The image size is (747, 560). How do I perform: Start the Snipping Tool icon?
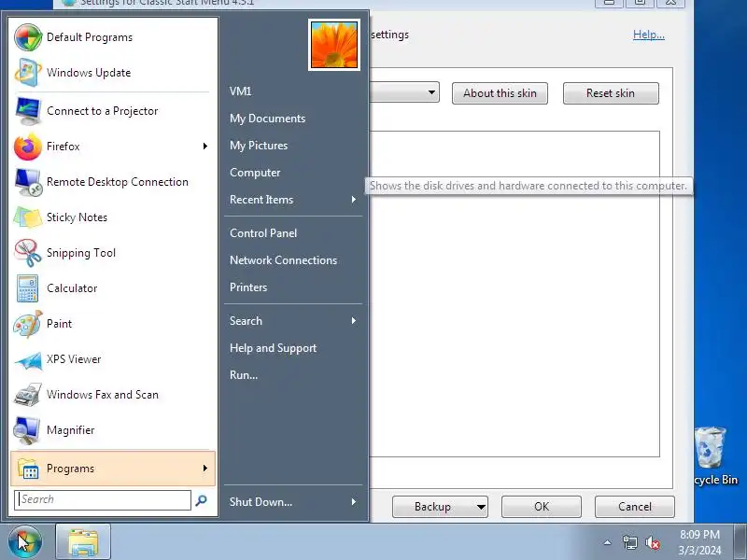(28, 253)
